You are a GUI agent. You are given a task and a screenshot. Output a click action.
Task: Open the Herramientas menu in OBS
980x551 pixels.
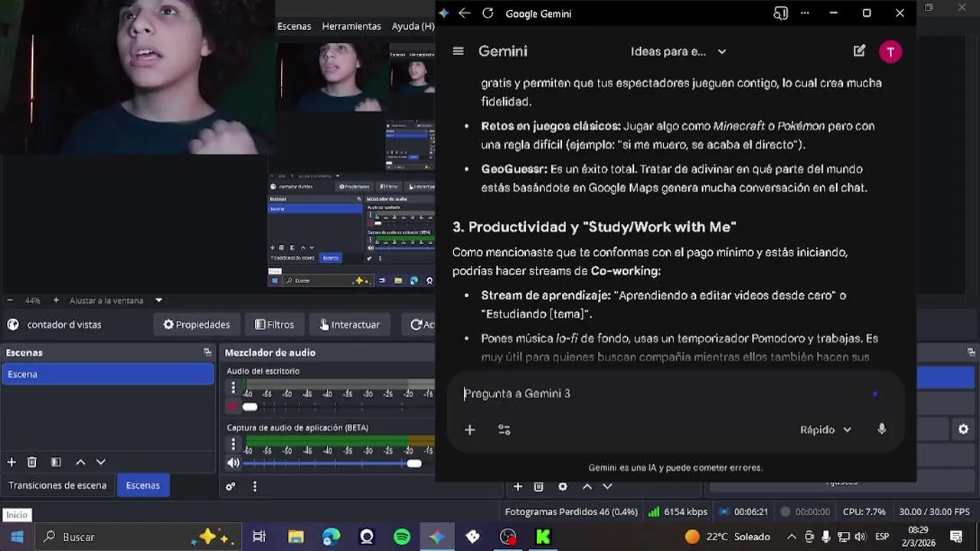351,26
